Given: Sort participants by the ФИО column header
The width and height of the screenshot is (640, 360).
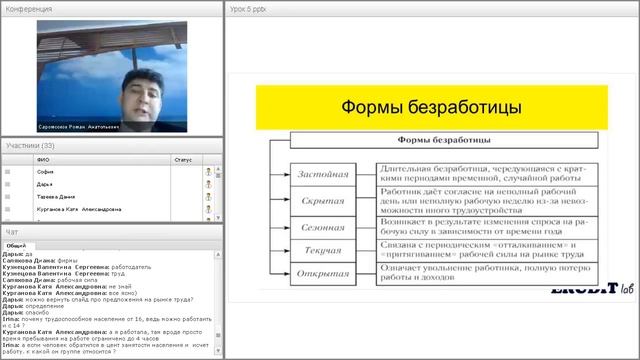Looking at the screenshot, I should [102, 160].
